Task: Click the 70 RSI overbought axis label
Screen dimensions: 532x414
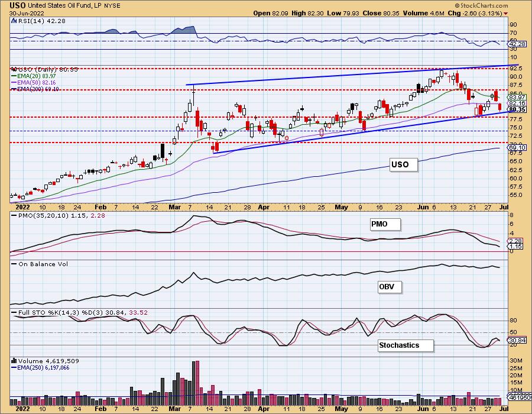Action: [514, 33]
